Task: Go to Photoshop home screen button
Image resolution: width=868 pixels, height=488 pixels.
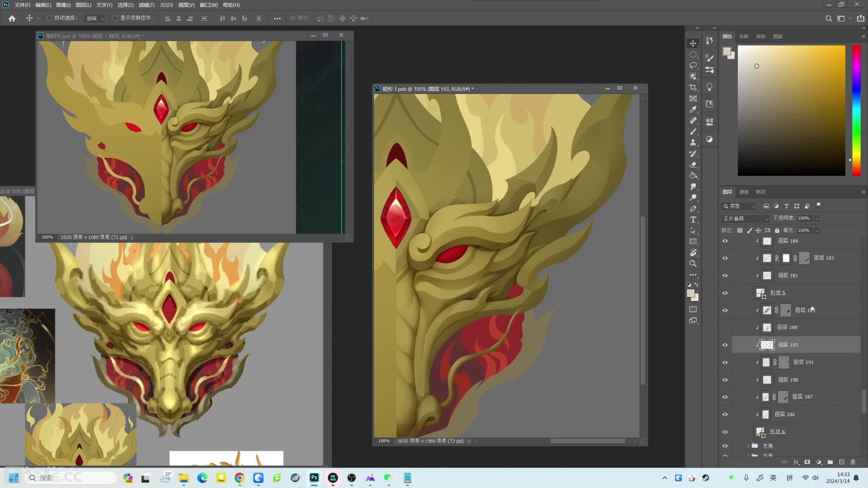Action: 12,18
